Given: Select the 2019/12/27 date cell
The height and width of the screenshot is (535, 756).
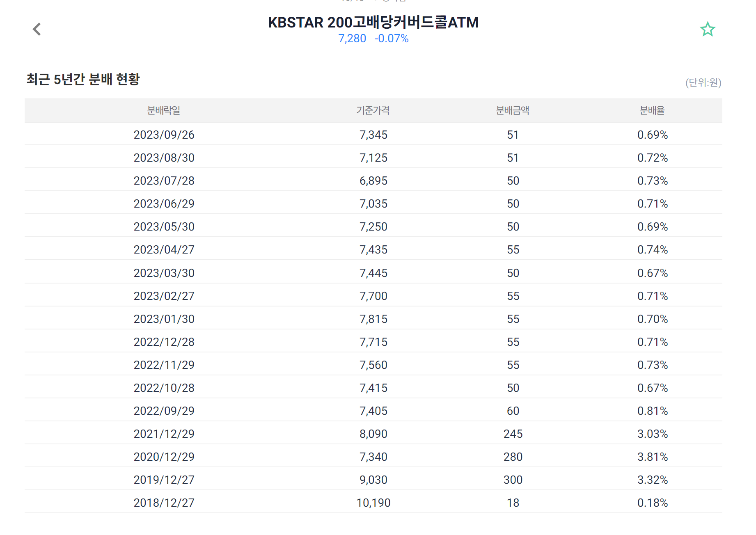Looking at the screenshot, I should pos(164,480).
